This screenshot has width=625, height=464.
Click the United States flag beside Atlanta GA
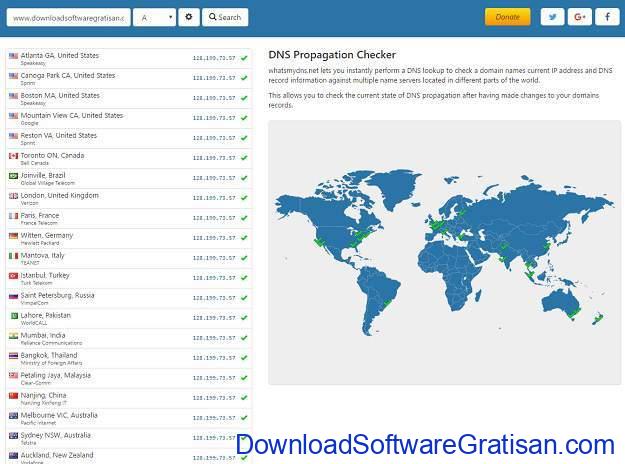[x=14, y=56]
